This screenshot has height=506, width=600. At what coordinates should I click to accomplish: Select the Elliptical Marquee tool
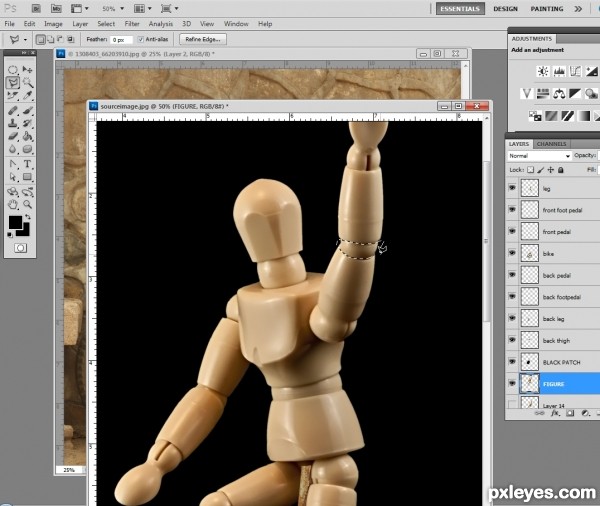pyautogui.click(x=13, y=69)
